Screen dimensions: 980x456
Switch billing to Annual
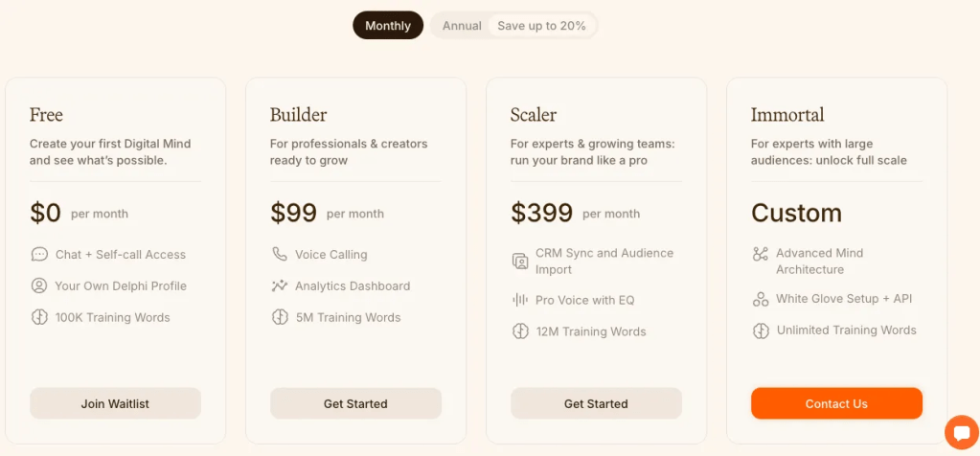462,26
